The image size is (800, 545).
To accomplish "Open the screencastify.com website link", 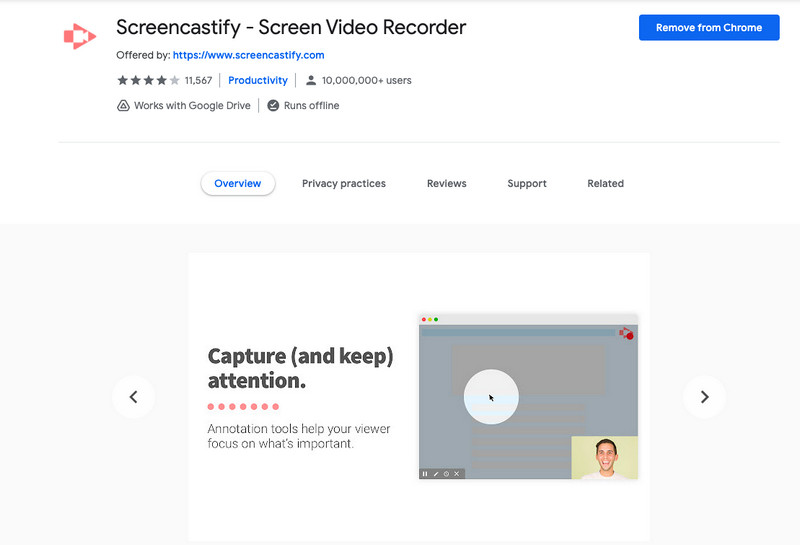I will tap(248, 55).
